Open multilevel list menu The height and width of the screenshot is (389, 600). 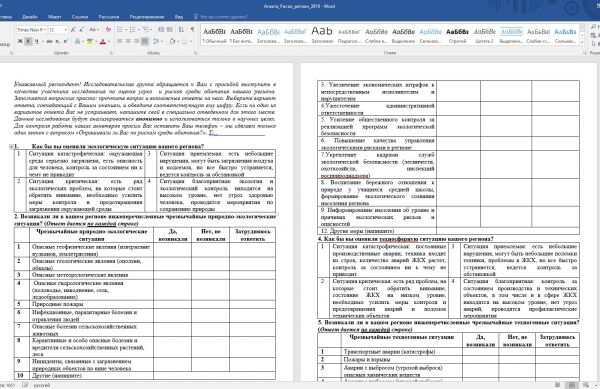click(146, 29)
